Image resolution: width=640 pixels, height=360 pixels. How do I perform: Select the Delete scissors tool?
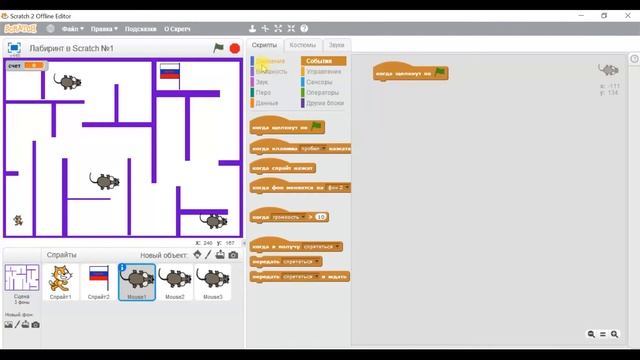click(x=265, y=29)
